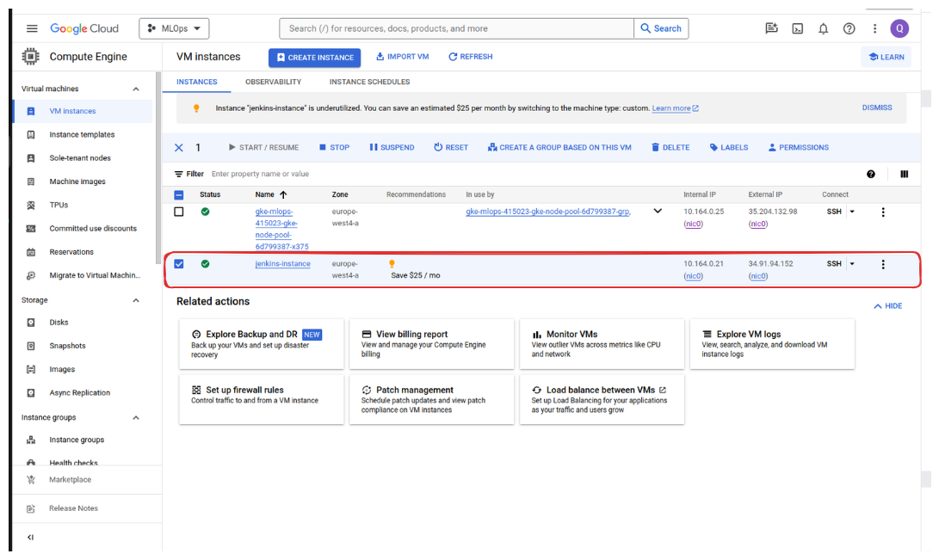Click the Import VM button
This screenshot has width=939, height=560.
point(403,57)
